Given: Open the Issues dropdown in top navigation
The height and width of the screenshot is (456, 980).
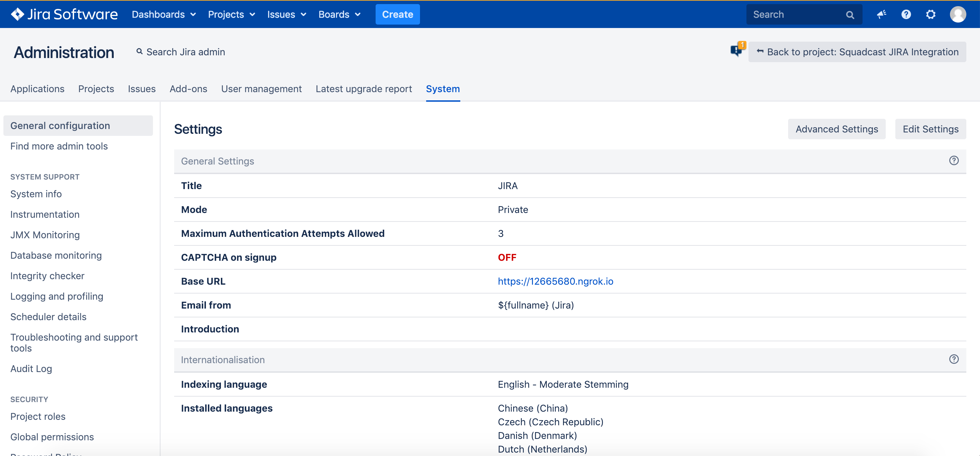Looking at the screenshot, I should 286,14.
